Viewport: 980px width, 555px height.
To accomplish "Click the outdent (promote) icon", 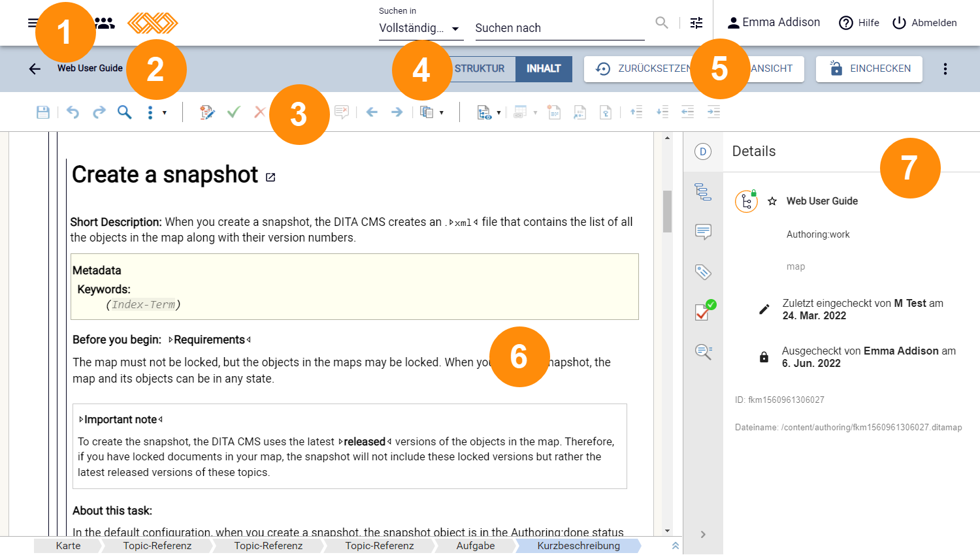I will pos(688,112).
